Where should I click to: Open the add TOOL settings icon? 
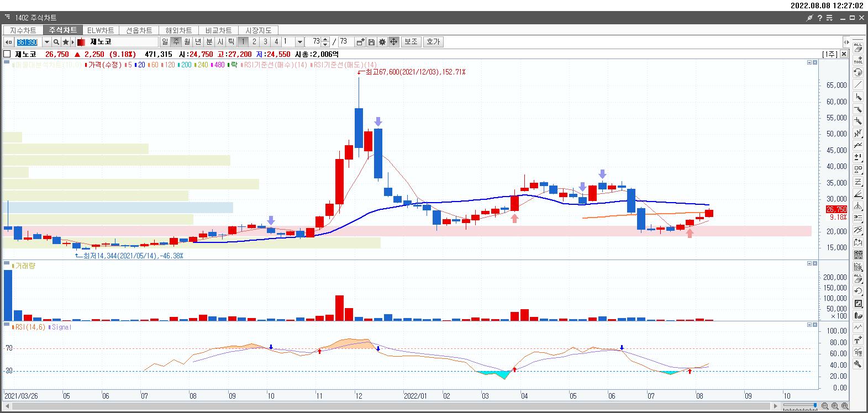[x=858, y=60]
